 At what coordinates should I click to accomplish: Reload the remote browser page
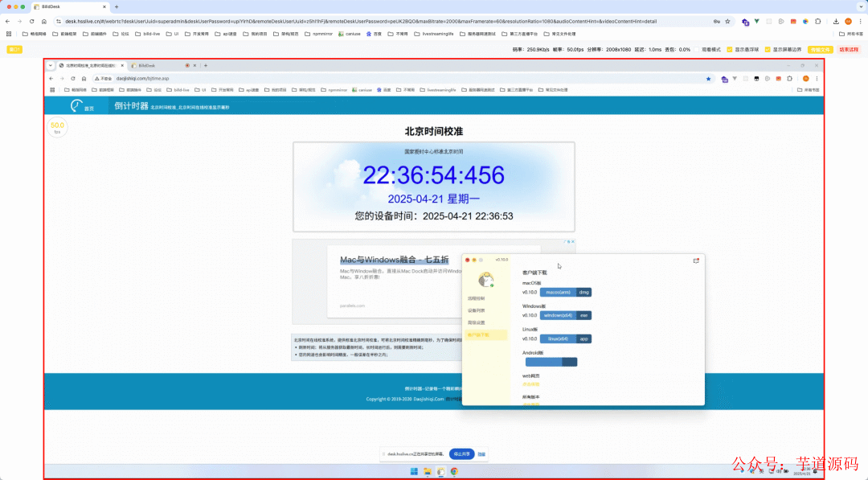(x=72, y=79)
